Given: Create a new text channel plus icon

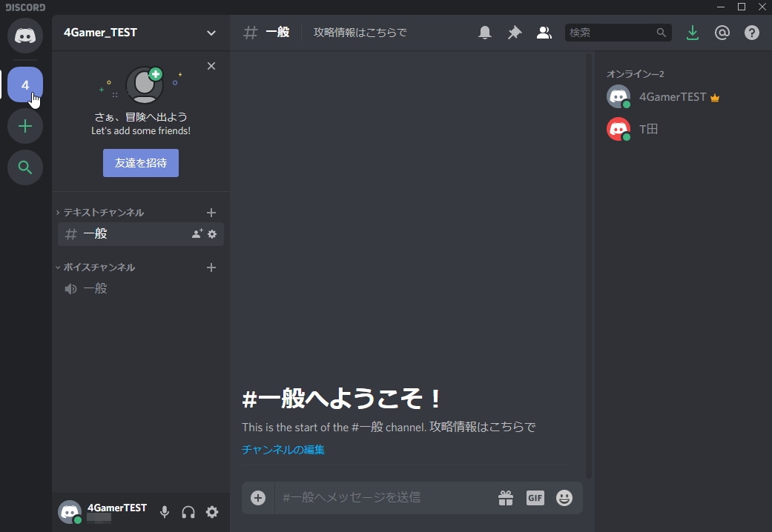Looking at the screenshot, I should point(211,213).
